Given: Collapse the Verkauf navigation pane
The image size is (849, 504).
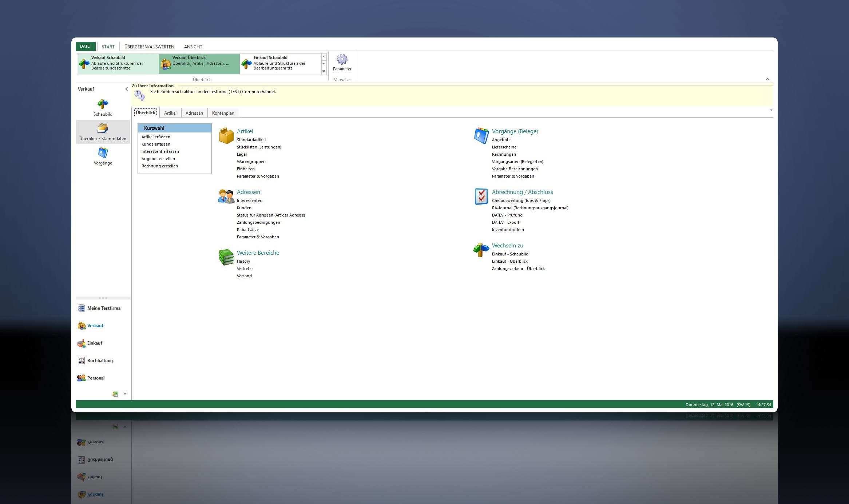Looking at the screenshot, I should (126, 89).
